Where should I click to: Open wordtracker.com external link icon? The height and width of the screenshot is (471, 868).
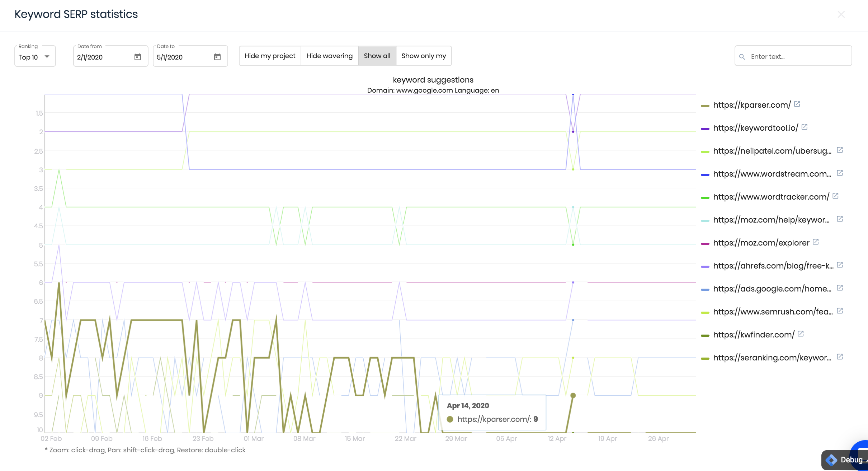(x=836, y=196)
